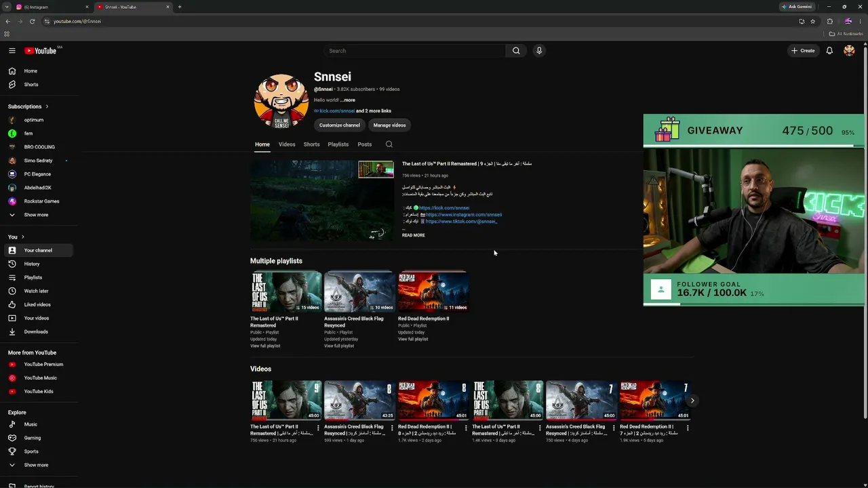Screen dimensions: 868x488
Task: Open options for 43:25 Assassin's Creed video
Action: pos(392,428)
